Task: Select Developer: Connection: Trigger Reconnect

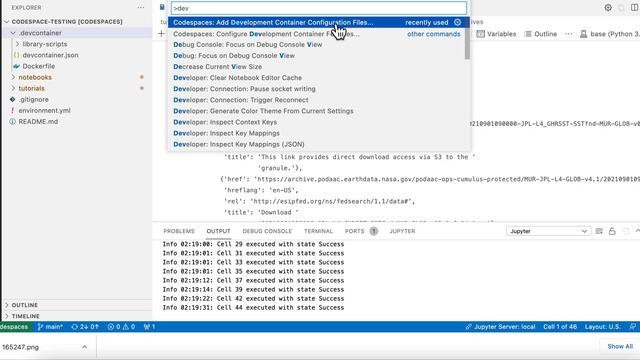Action: click(x=316, y=100)
